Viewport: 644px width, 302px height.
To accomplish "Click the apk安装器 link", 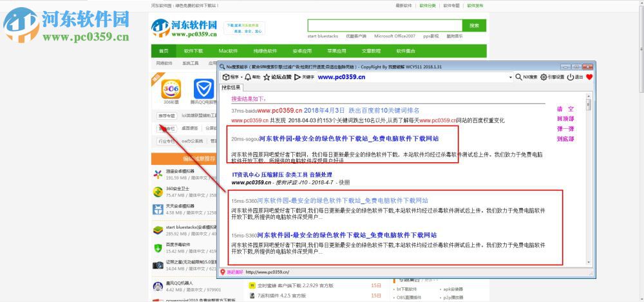I will click(x=453, y=289).
